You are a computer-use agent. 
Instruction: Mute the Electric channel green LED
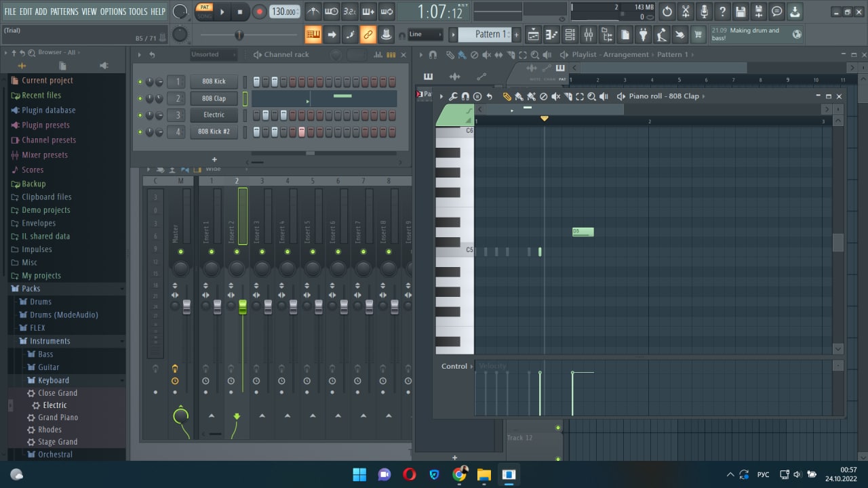[x=140, y=116]
